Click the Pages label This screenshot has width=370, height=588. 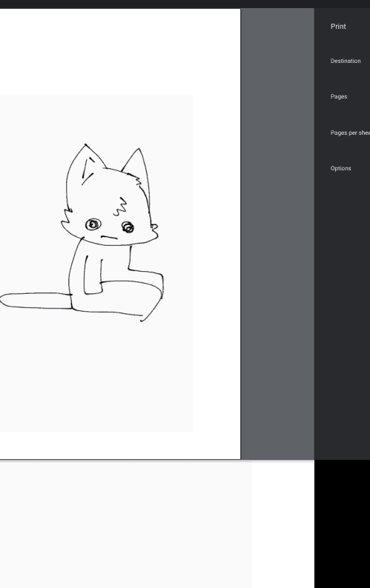coord(339,96)
